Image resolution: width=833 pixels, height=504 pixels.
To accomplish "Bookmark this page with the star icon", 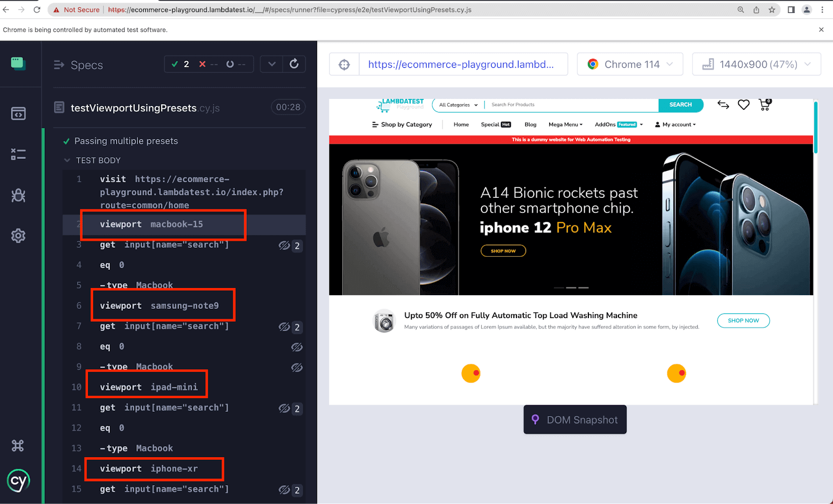I will pyautogui.click(x=772, y=9).
